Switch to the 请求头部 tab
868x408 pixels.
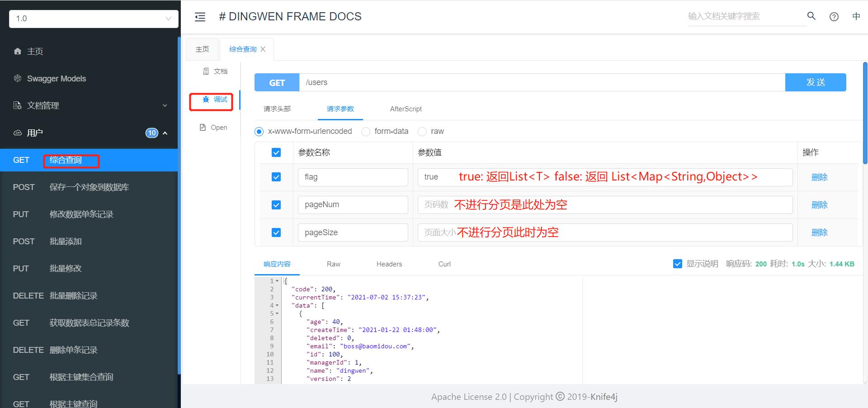point(277,109)
